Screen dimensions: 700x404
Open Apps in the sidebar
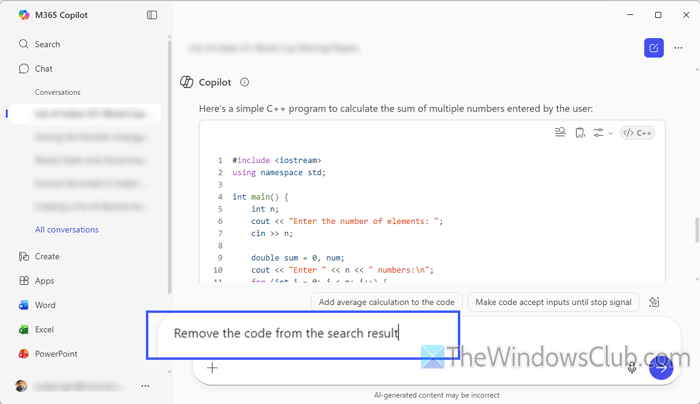coord(36,281)
